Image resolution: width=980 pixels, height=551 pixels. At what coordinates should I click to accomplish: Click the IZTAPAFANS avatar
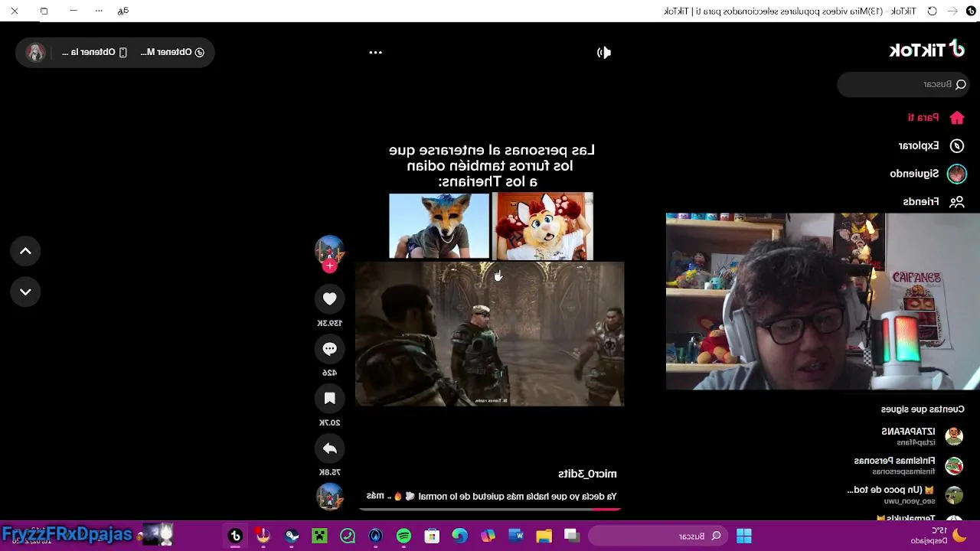click(954, 436)
